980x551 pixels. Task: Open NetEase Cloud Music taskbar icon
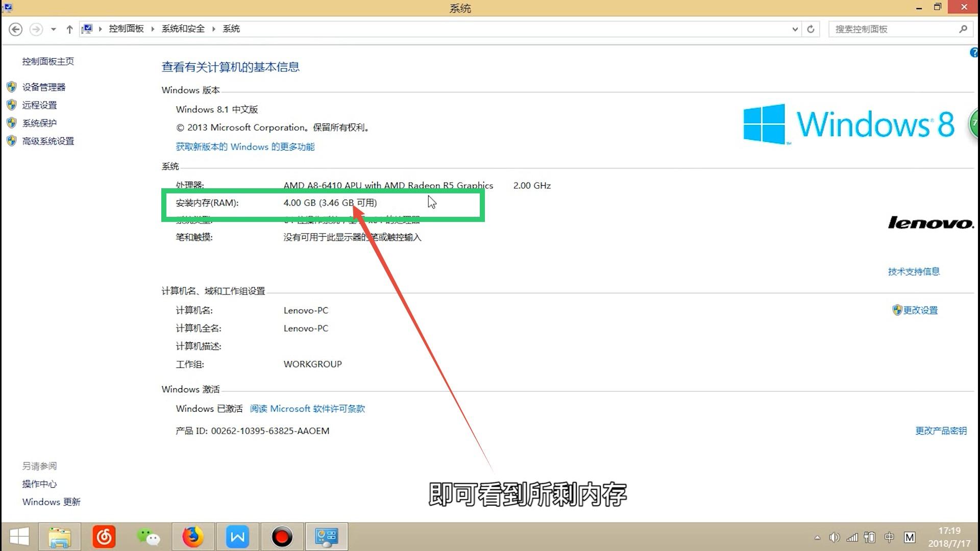pyautogui.click(x=104, y=537)
